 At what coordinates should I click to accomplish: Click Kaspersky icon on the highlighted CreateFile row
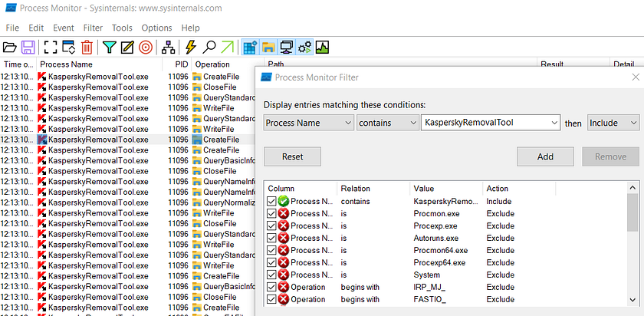(42, 140)
